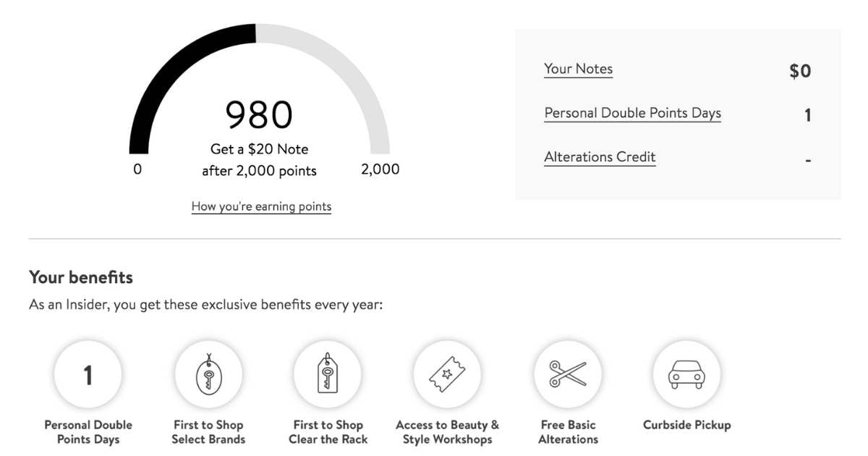The width and height of the screenshot is (868, 456).
Task: Select the Free Basic Alterations scissors icon
Action: (x=568, y=375)
